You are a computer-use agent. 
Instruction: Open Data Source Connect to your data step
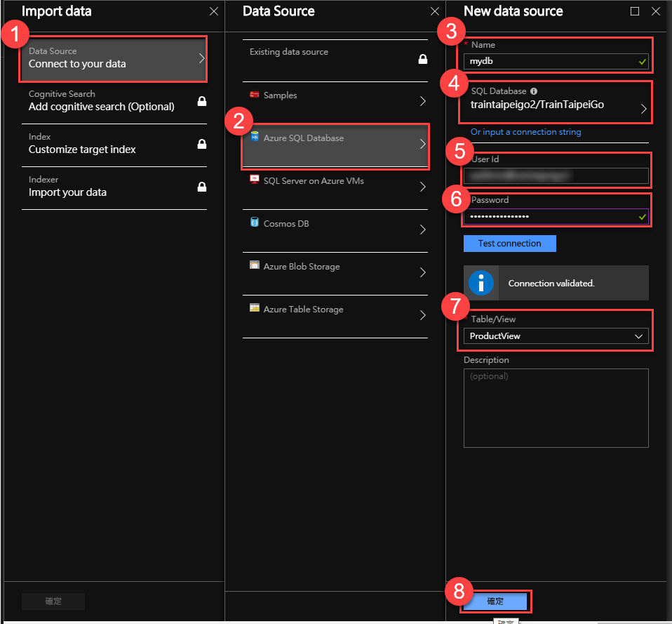(x=114, y=59)
